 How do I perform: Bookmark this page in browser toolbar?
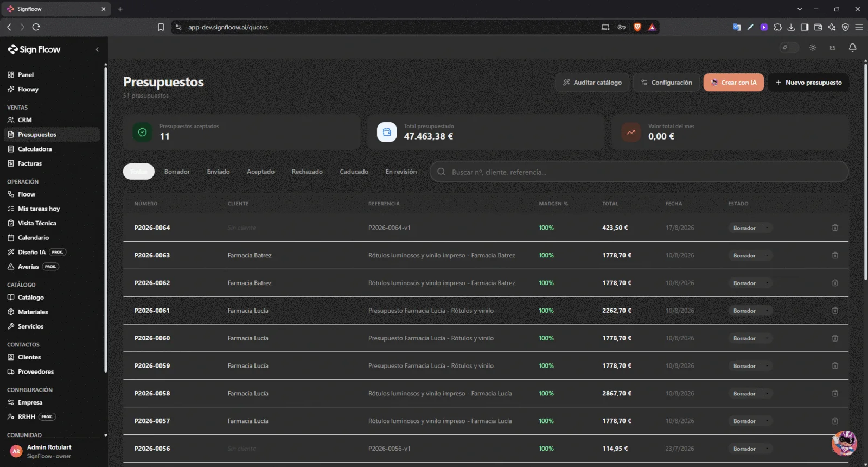[x=161, y=27]
